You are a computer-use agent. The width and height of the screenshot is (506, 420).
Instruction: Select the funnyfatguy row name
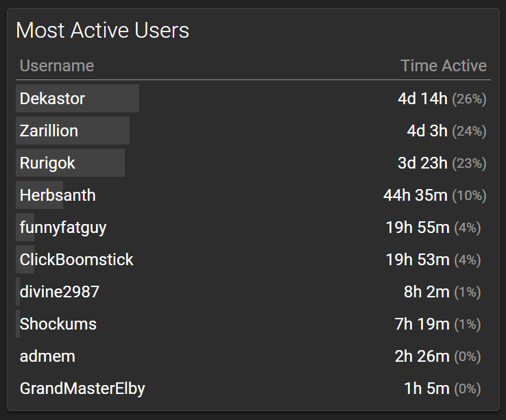point(63,227)
